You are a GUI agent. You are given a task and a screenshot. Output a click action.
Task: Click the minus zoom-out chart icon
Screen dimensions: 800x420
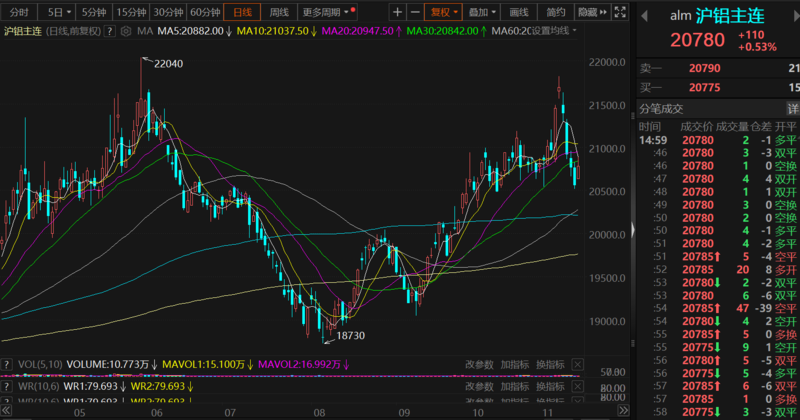tap(415, 13)
